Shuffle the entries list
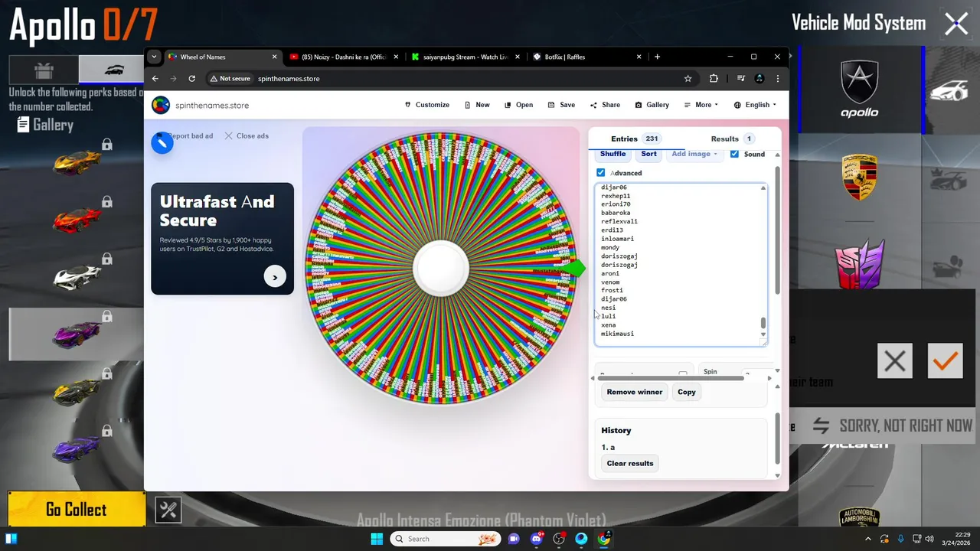Screen dimensions: 980x551 click(x=612, y=154)
